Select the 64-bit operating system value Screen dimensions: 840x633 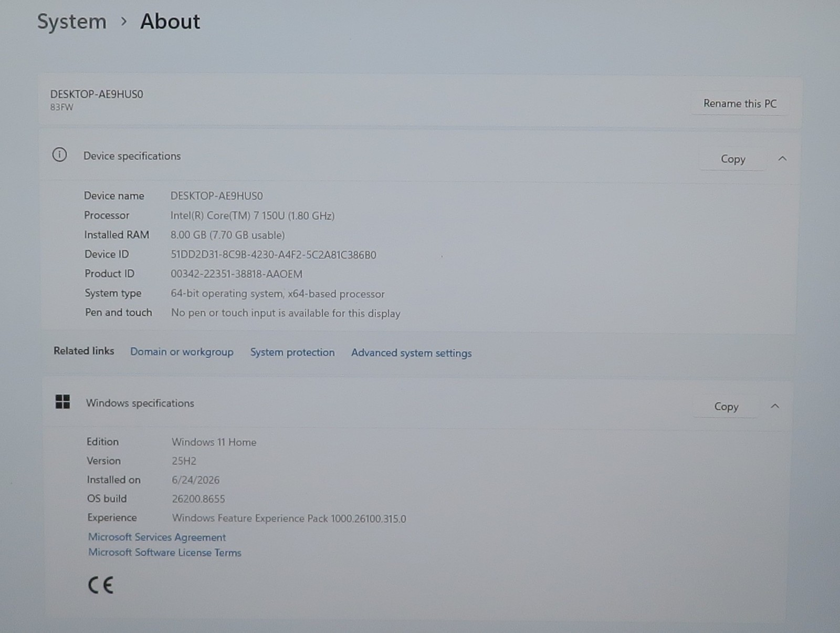278,294
